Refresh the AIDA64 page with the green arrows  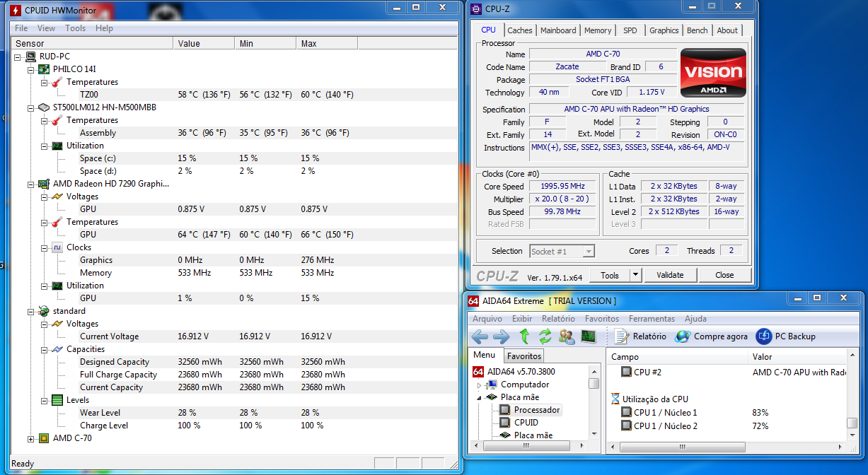point(545,336)
